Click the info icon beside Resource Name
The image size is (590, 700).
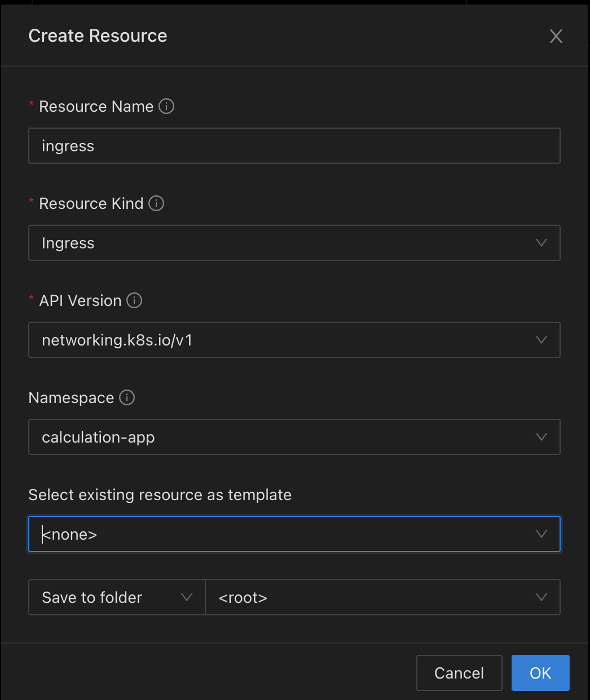166,106
